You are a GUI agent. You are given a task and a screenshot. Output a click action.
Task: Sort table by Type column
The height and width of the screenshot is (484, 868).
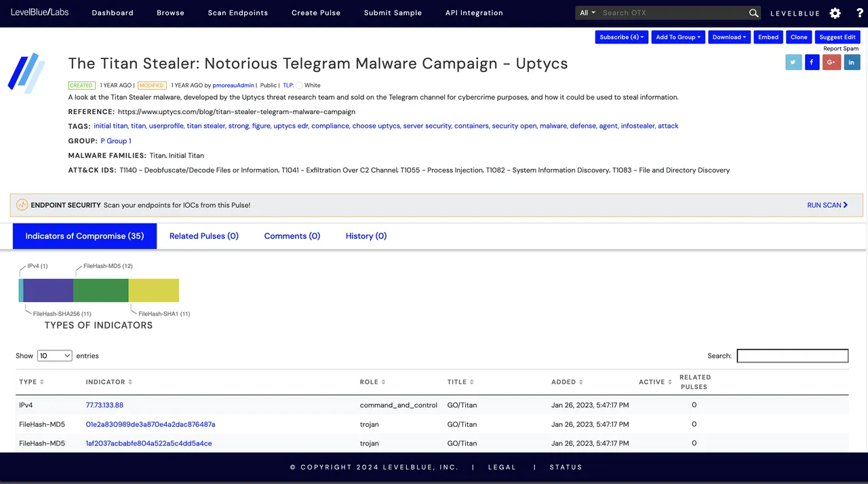tap(31, 382)
